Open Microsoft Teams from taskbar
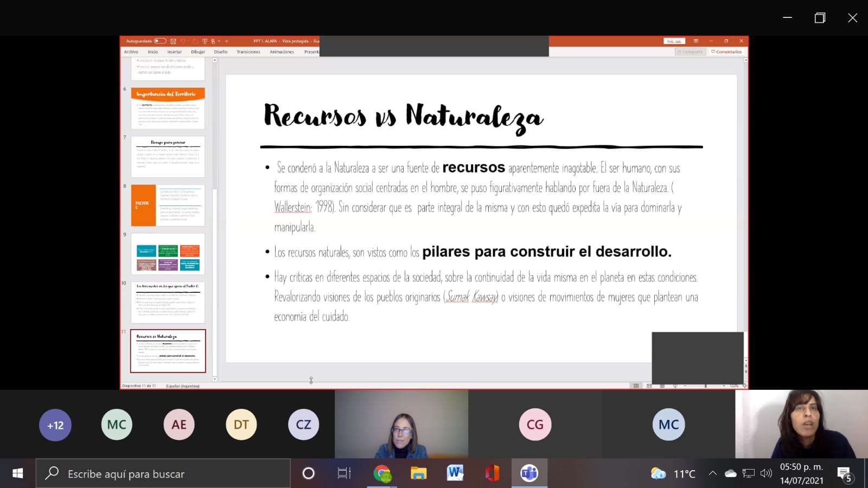The width and height of the screenshot is (868, 488). [x=529, y=473]
